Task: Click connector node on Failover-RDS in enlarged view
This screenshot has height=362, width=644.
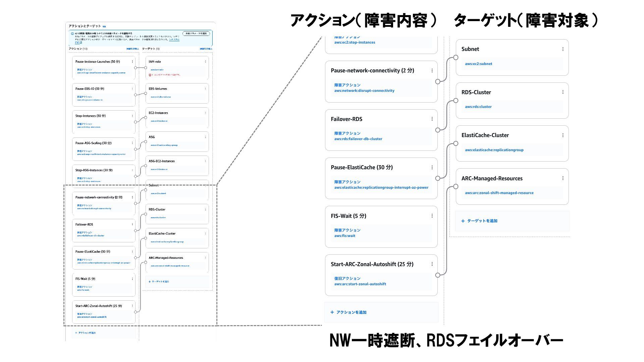Action: 438,130
